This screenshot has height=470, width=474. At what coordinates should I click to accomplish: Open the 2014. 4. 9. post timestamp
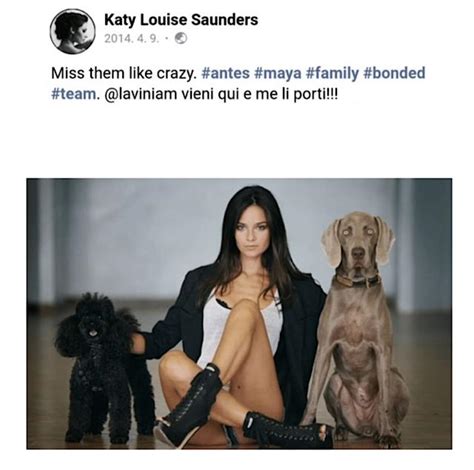132,39
